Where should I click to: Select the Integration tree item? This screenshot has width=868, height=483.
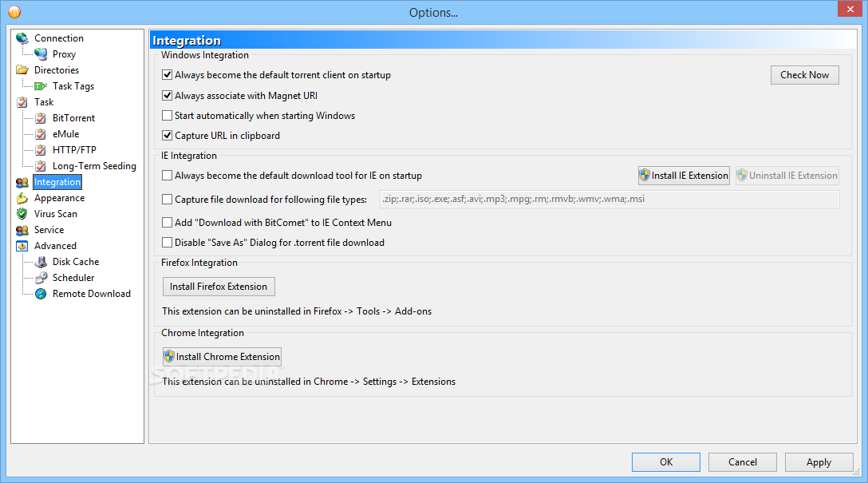[57, 182]
